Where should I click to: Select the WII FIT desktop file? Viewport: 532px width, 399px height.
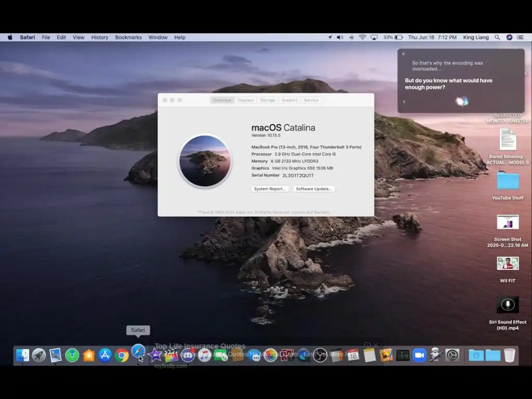click(508, 270)
